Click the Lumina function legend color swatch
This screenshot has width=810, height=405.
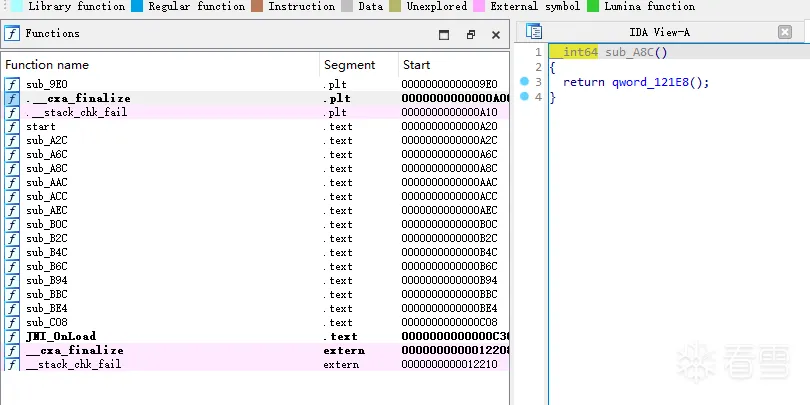[593, 6]
